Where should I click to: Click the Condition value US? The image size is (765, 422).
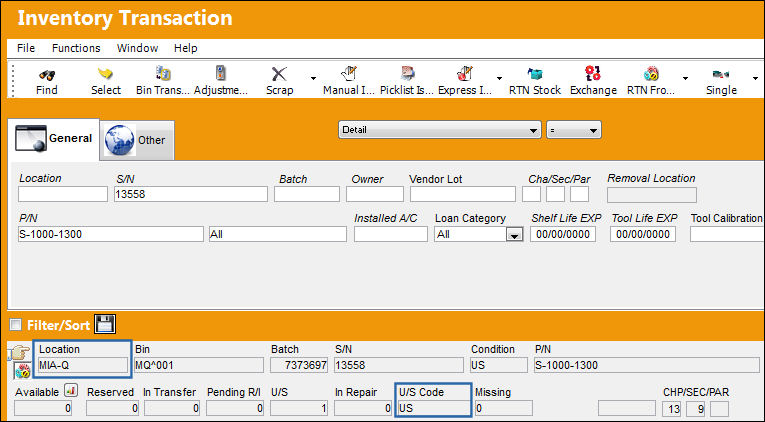point(499,365)
